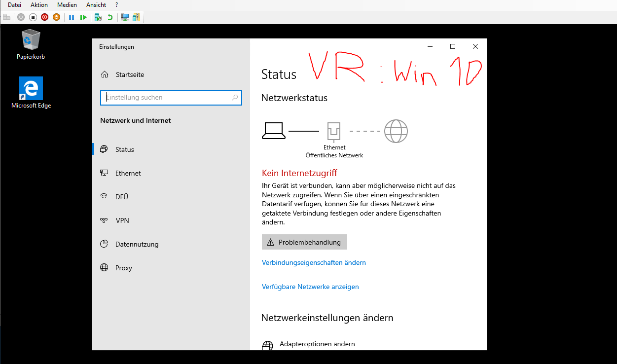Switch to the VPN page
Screen dimensions: 617x364
click(171, 220)
